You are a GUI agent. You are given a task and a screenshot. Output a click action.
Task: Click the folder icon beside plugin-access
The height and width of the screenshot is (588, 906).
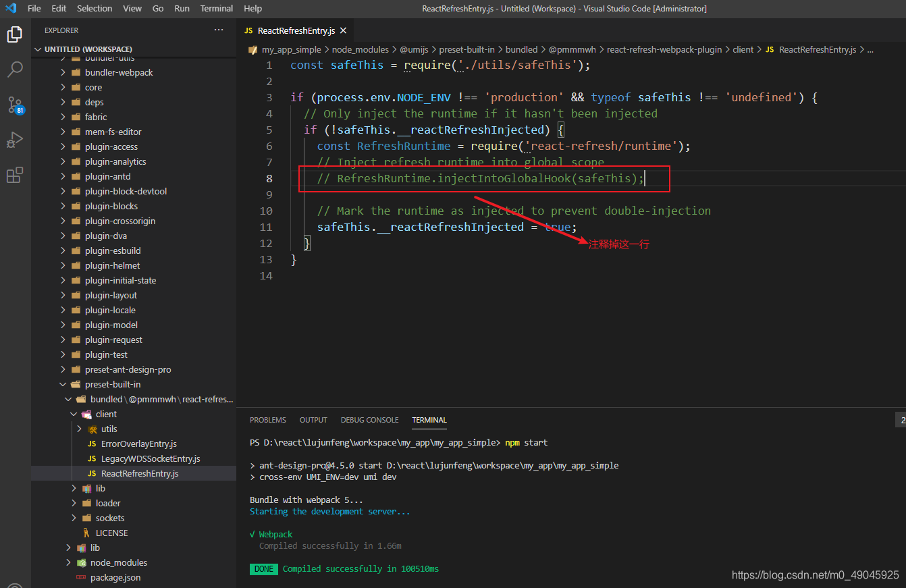click(x=76, y=146)
